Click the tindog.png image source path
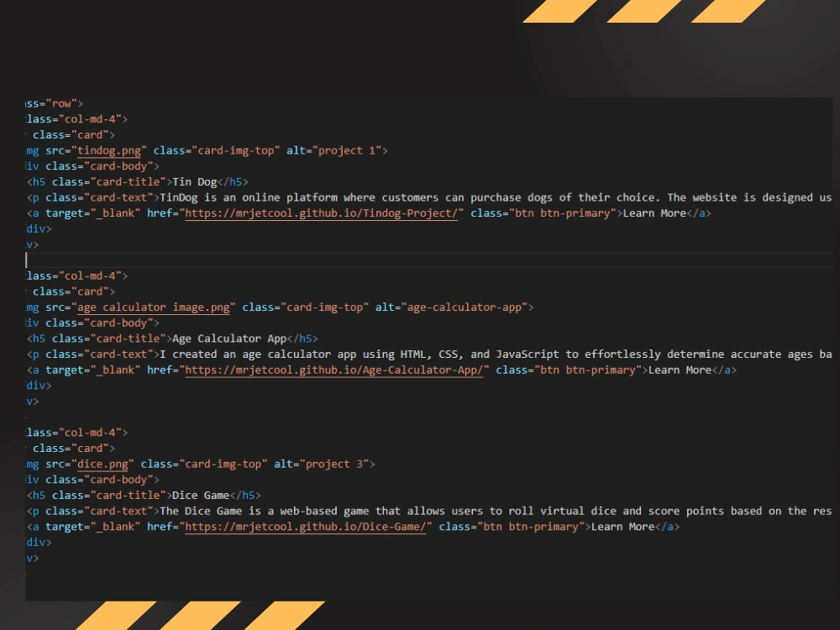The width and height of the screenshot is (840, 630). 108,150
